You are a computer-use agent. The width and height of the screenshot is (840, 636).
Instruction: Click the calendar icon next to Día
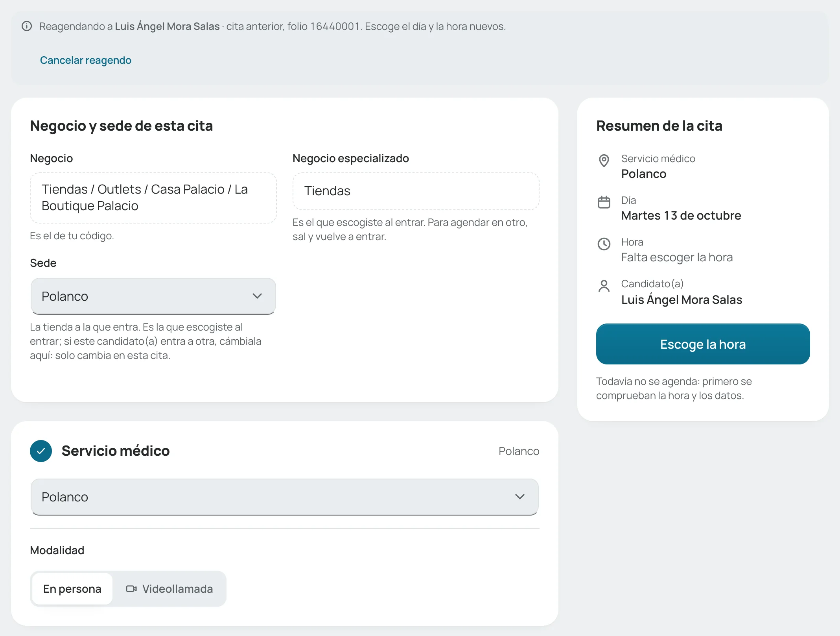click(604, 202)
